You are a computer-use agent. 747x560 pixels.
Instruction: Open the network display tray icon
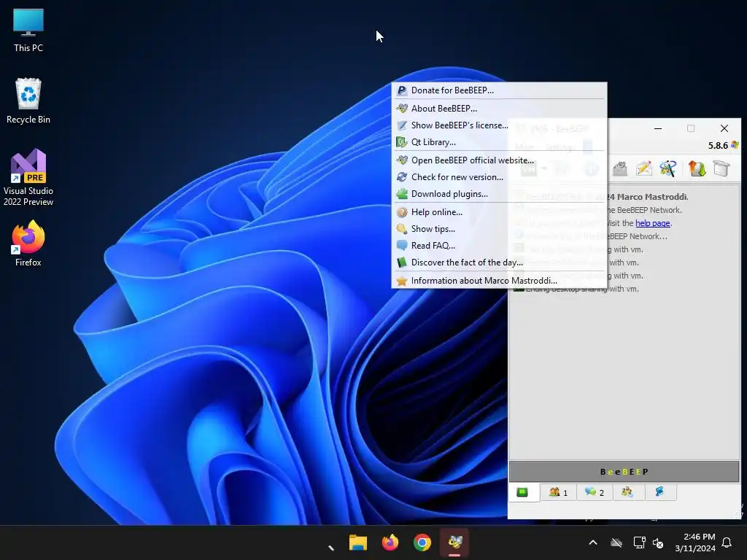[x=639, y=542]
